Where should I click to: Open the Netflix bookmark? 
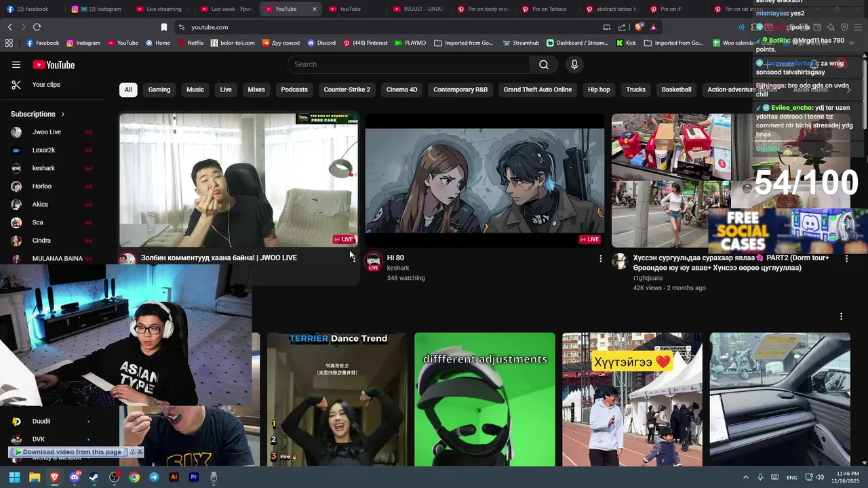pyautogui.click(x=191, y=43)
